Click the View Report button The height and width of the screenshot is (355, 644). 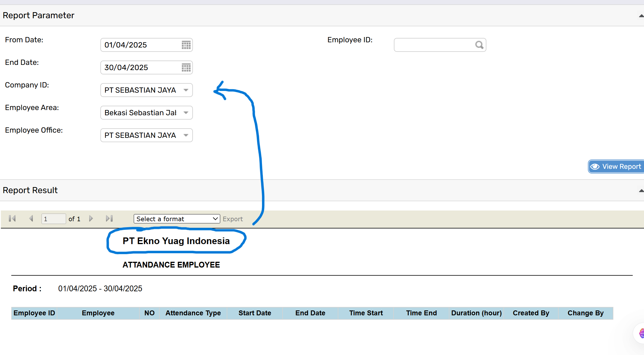pos(616,166)
